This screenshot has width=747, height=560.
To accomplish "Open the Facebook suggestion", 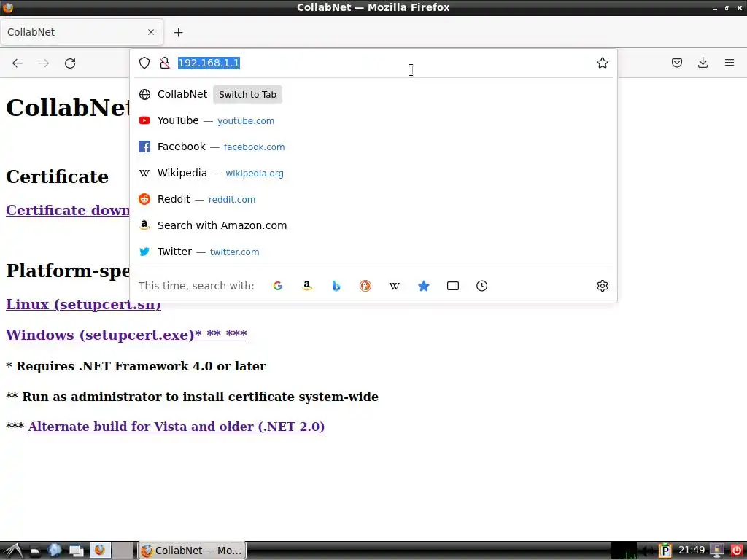I will (373, 147).
